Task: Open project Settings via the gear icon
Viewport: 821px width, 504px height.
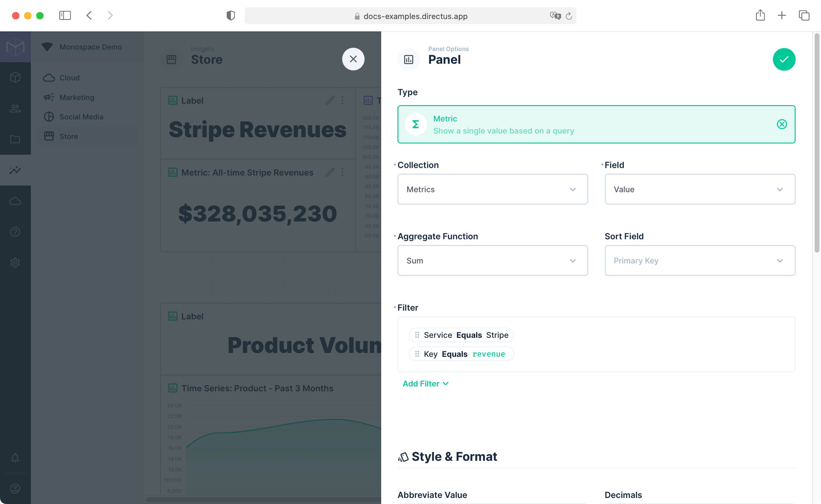Action: pos(15,263)
